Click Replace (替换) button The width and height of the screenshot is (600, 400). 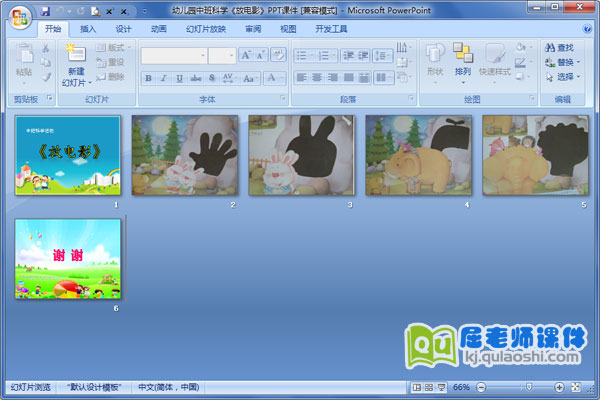(562, 62)
